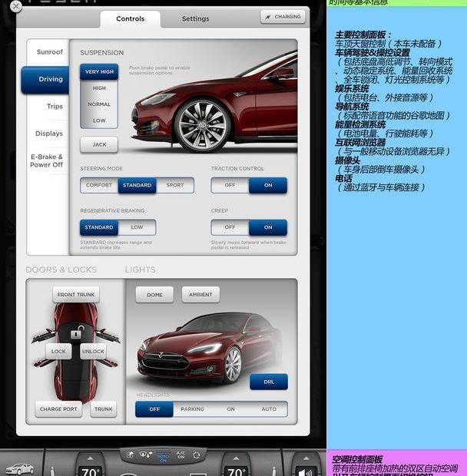Toggle the climate airflow mode icon
The width and height of the screenshot is (467, 476).
tap(131, 455)
